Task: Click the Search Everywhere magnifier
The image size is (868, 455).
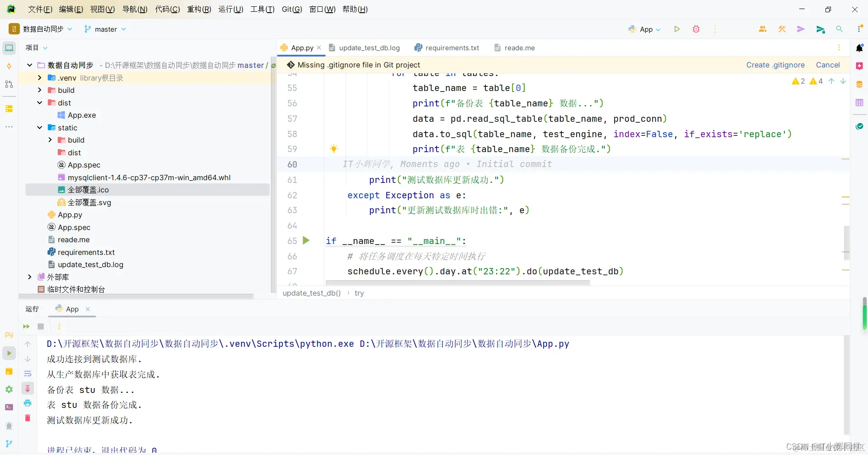Action: (x=839, y=29)
